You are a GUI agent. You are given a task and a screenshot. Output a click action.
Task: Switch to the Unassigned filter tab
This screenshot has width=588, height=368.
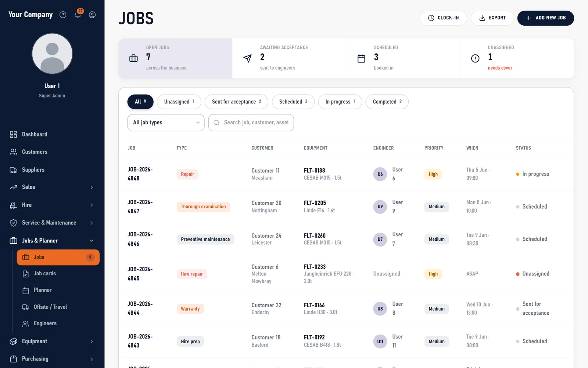click(x=179, y=102)
